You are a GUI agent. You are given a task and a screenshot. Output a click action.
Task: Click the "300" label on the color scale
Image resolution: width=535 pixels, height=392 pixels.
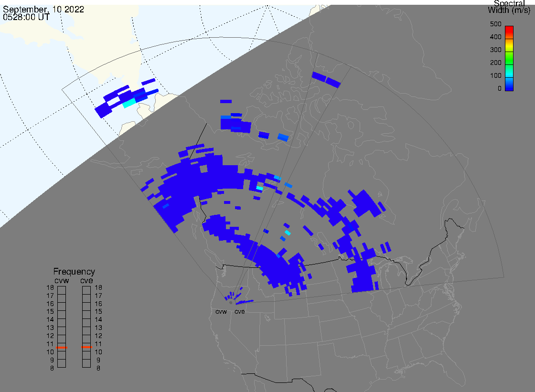496,50
